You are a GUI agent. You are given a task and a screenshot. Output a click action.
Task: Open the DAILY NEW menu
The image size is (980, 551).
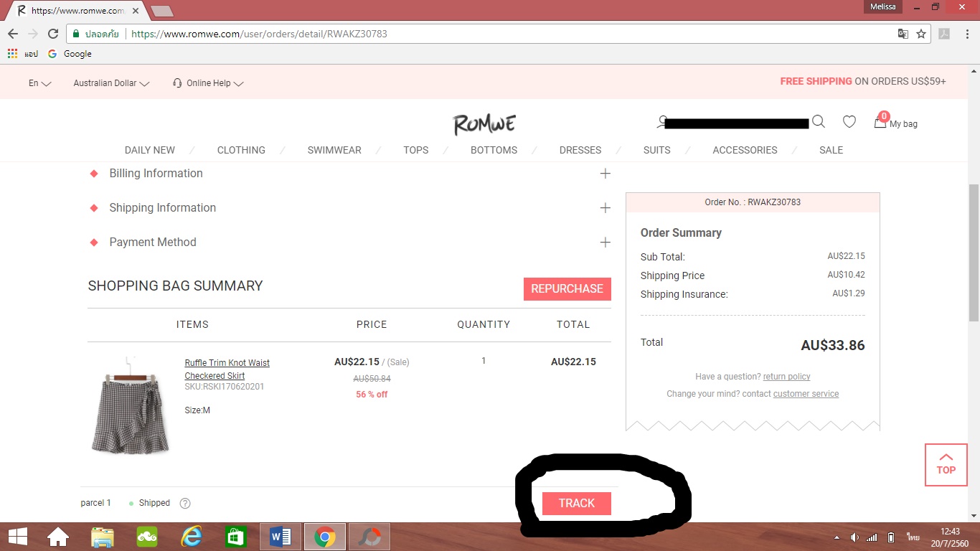click(150, 150)
